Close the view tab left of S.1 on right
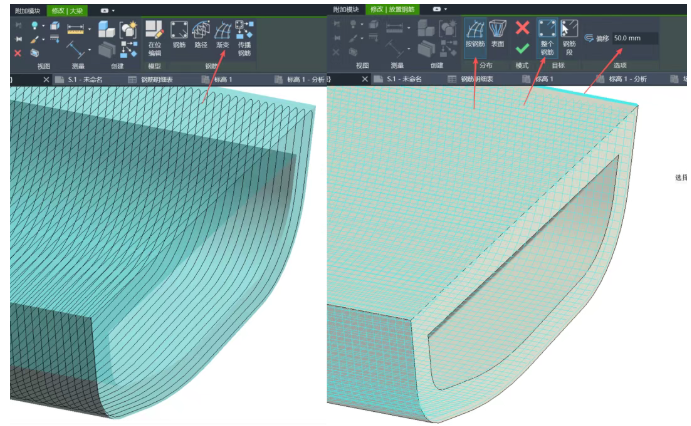 click(x=364, y=79)
